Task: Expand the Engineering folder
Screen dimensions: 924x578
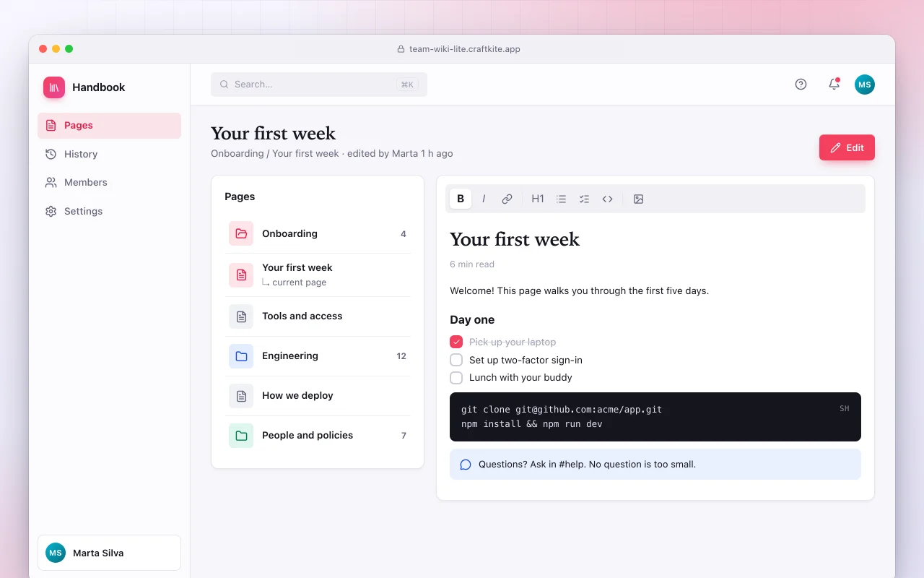Action: click(318, 356)
